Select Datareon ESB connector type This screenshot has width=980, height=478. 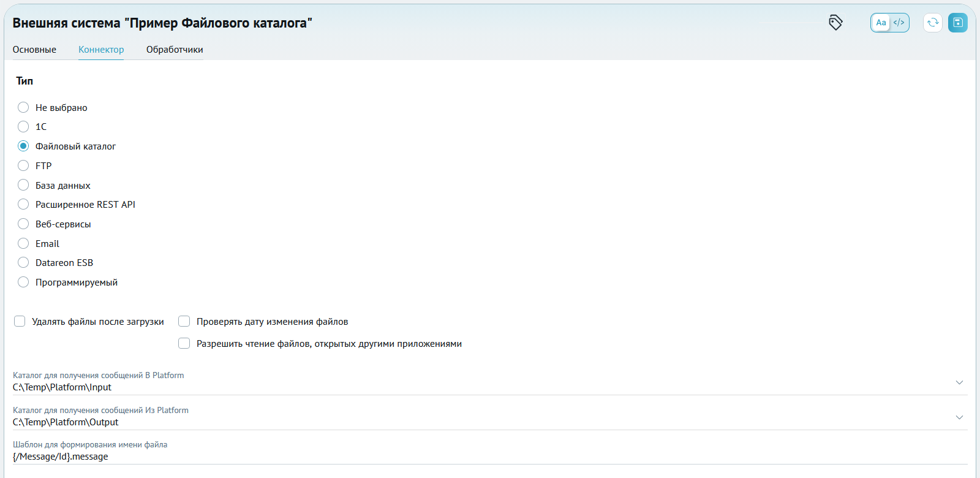pyautogui.click(x=23, y=262)
